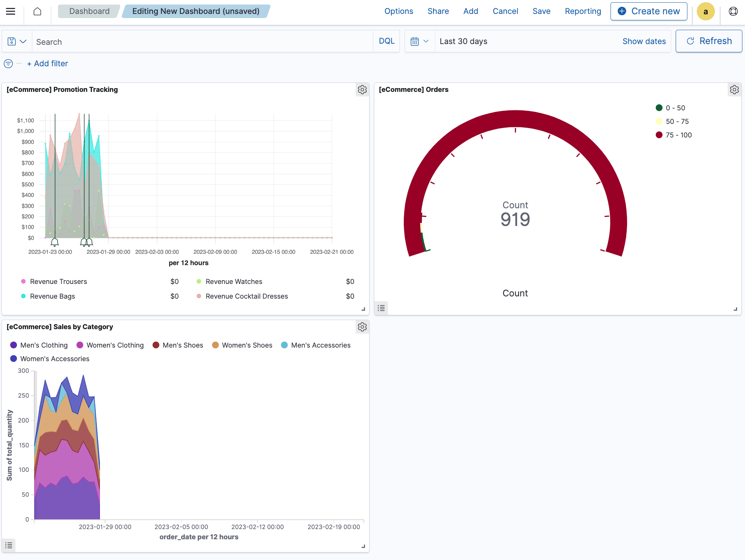Click the help icon in top right corner
Screen dimensions: 745x560
pyautogui.click(x=733, y=11)
